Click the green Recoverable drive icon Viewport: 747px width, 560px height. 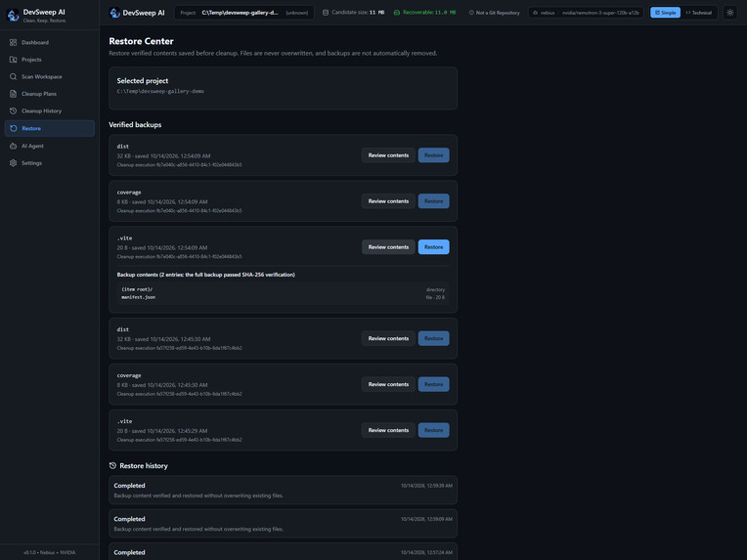coord(397,13)
